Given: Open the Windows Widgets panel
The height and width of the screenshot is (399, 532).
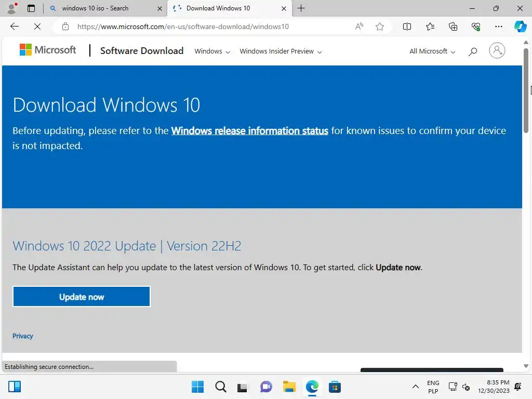Looking at the screenshot, I should click(x=15, y=387).
